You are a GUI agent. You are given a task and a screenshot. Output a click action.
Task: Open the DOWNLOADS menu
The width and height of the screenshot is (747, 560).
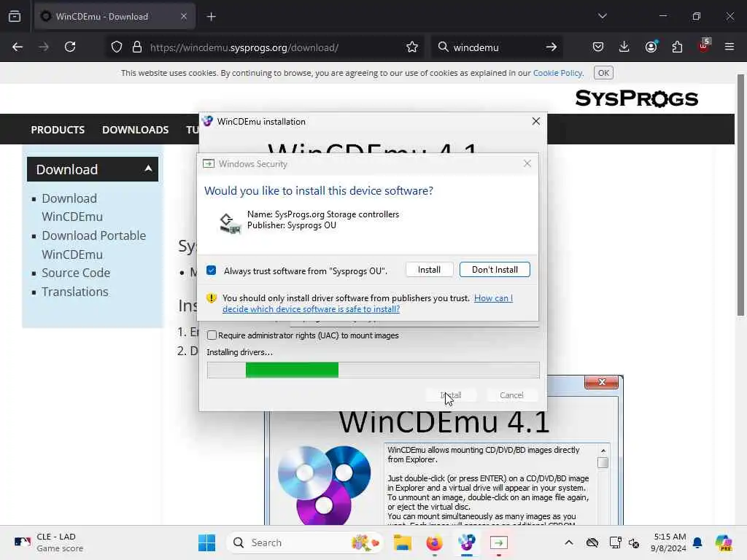tap(135, 130)
